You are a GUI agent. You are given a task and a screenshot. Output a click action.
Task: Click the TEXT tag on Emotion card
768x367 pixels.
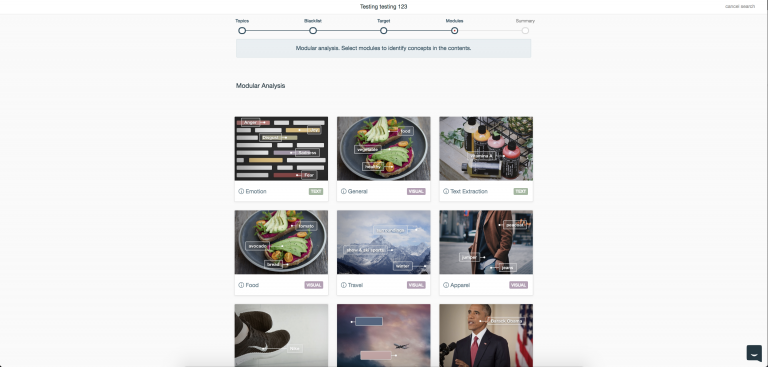316,192
